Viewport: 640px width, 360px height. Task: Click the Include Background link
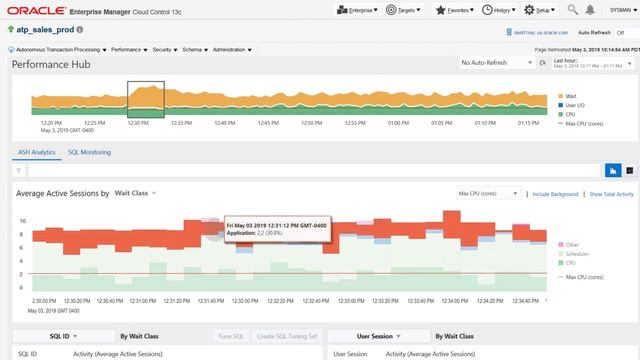555,194
